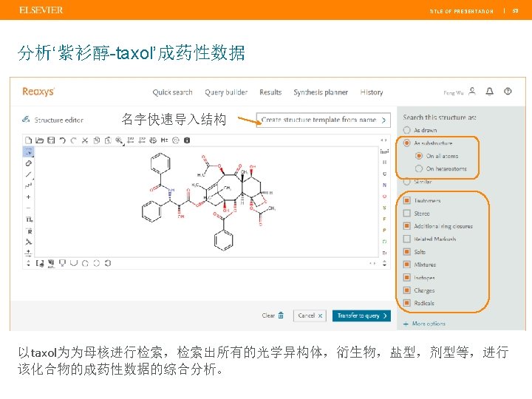The height and width of the screenshot is (399, 532).
Task: Toggle the Tautomers checkbox
Action: (x=407, y=200)
